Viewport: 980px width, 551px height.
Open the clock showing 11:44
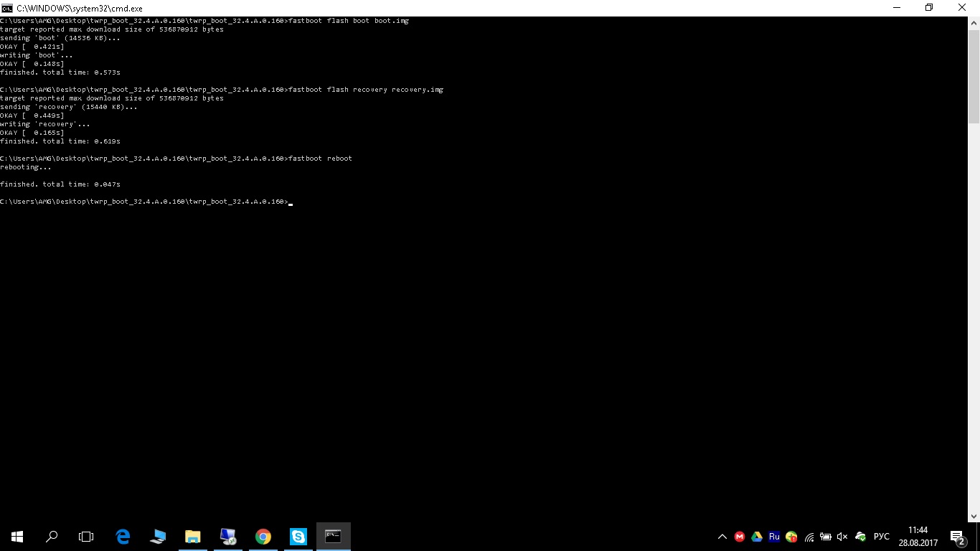918,537
